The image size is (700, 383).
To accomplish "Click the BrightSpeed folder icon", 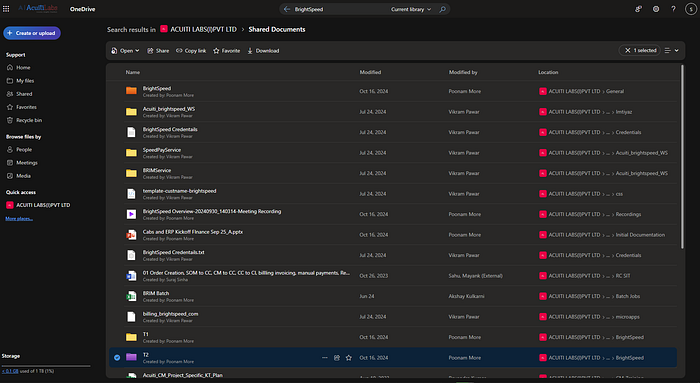I will (x=131, y=91).
